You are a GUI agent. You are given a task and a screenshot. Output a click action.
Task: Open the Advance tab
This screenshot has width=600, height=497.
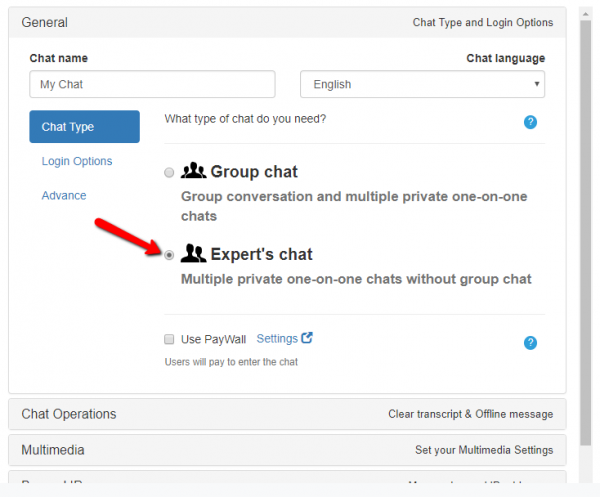64,195
